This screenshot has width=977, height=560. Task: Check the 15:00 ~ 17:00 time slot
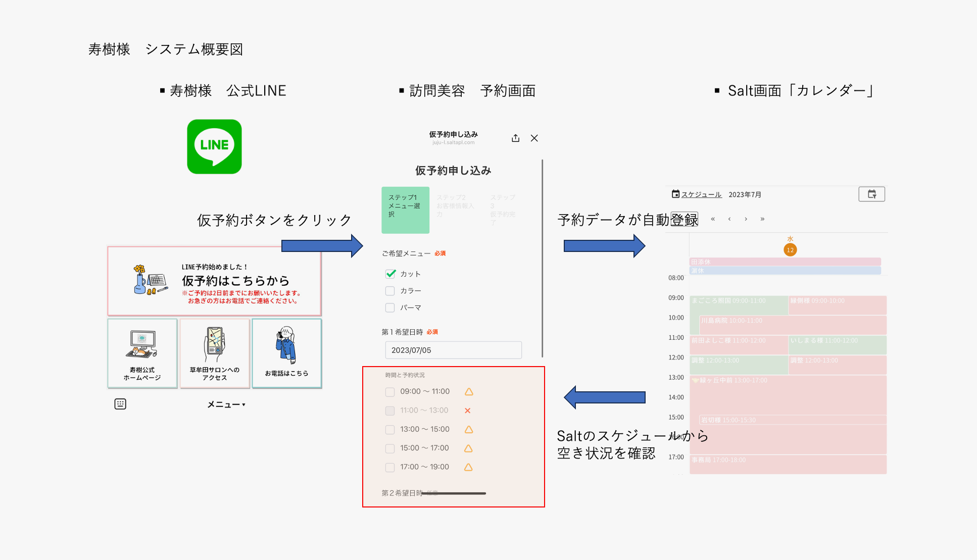[x=390, y=448]
